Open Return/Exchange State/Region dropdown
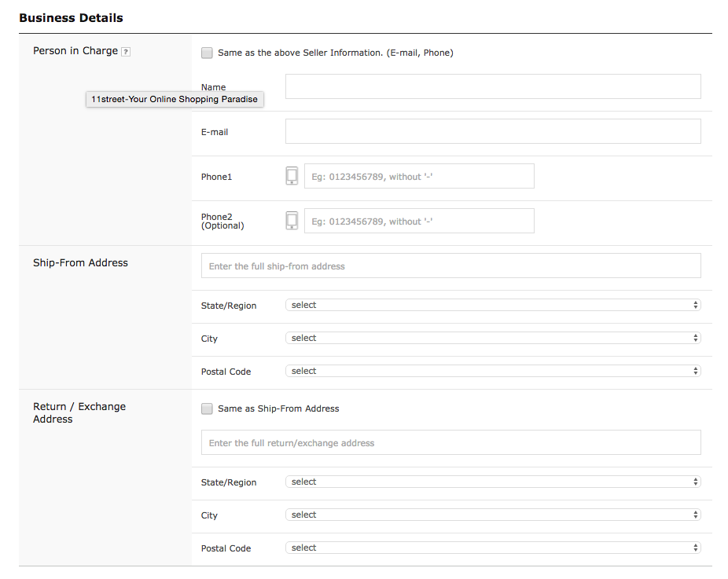The width and height of the screenshot is (728, 579). coord(493,482)
